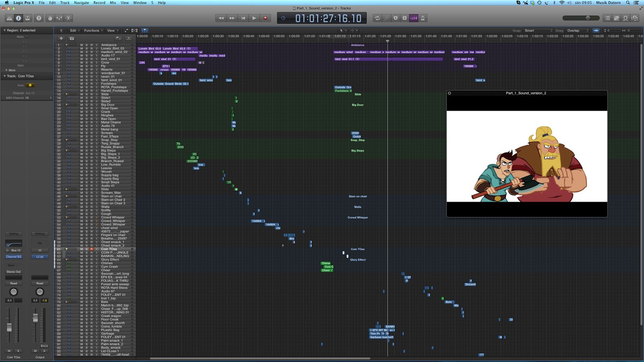Close the Part_1_Sound_version_2 movie window
Viewport: 644px width, 362px height.
(x=450, y=93)
